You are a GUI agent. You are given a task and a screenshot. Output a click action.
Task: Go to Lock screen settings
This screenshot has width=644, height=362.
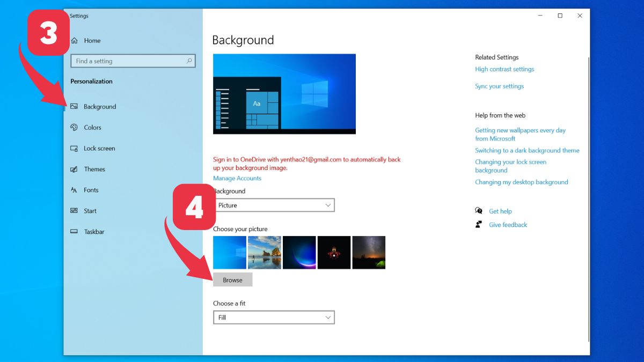click(99, 149)
